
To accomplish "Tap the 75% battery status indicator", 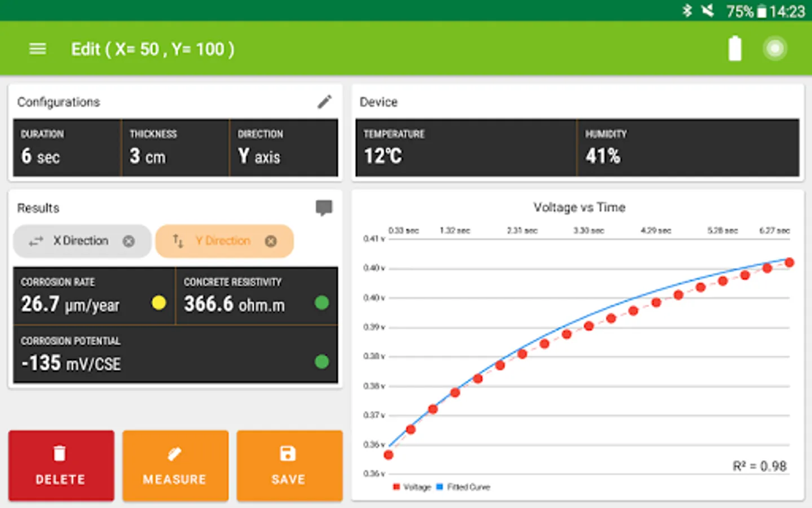I will 747,11.
